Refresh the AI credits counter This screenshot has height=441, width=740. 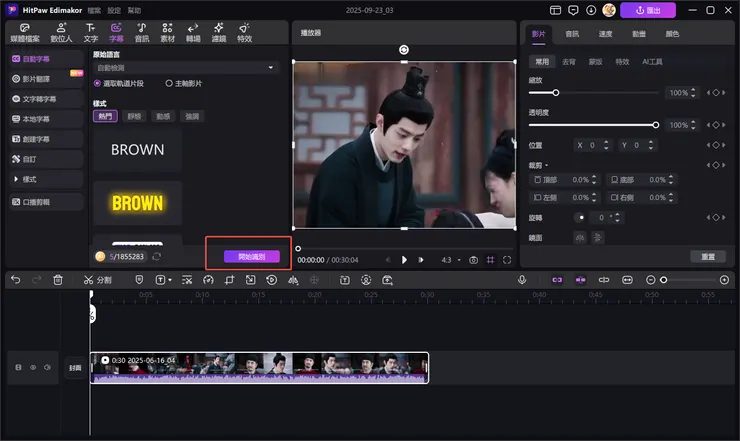157,256
